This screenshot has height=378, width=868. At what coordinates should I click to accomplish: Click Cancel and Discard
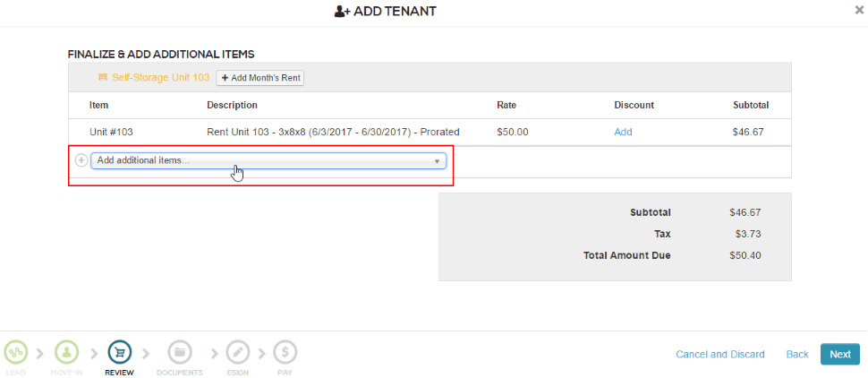[720, 354]
